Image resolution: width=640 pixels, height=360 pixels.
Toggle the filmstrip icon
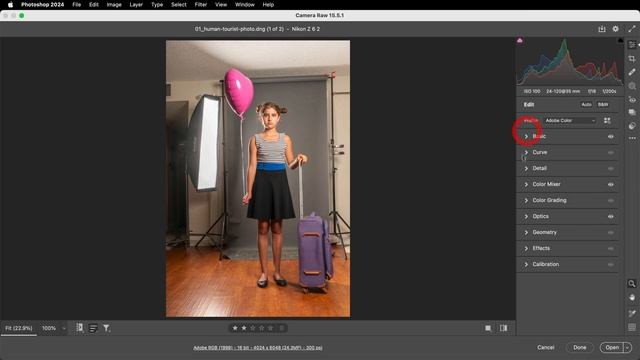pos(80,328)
